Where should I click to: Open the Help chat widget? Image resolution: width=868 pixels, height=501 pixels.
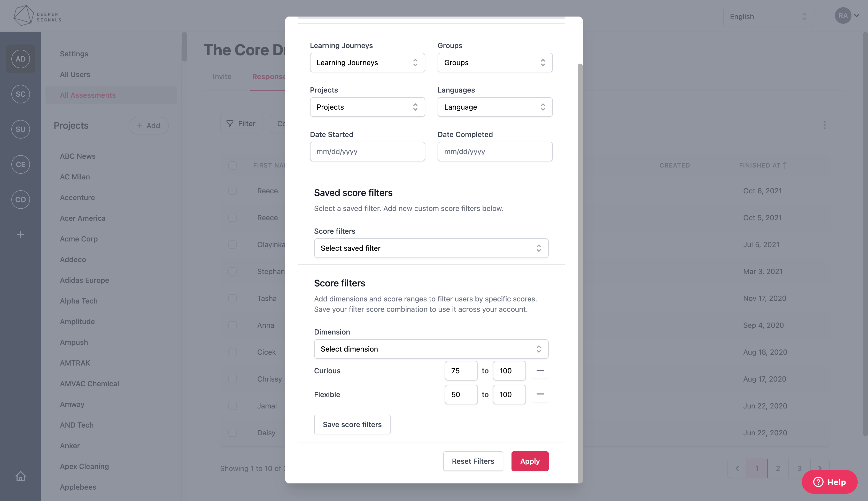(830, 482)
